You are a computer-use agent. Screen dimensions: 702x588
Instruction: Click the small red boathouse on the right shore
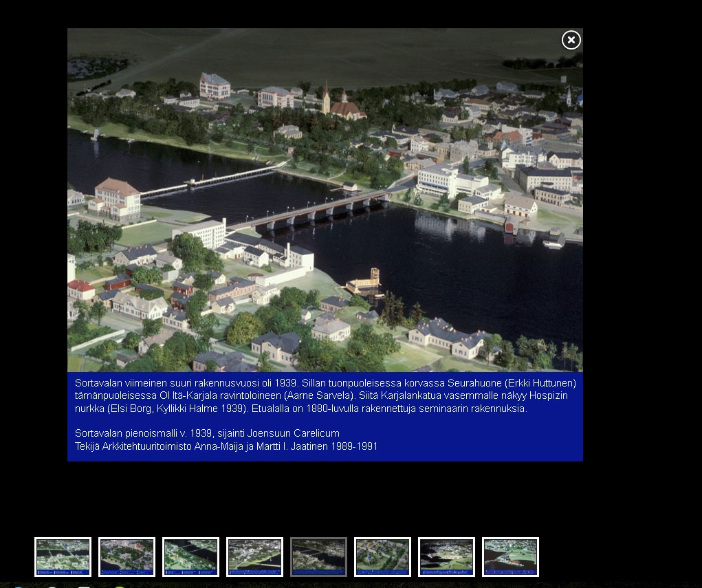[x=511, y=225]
